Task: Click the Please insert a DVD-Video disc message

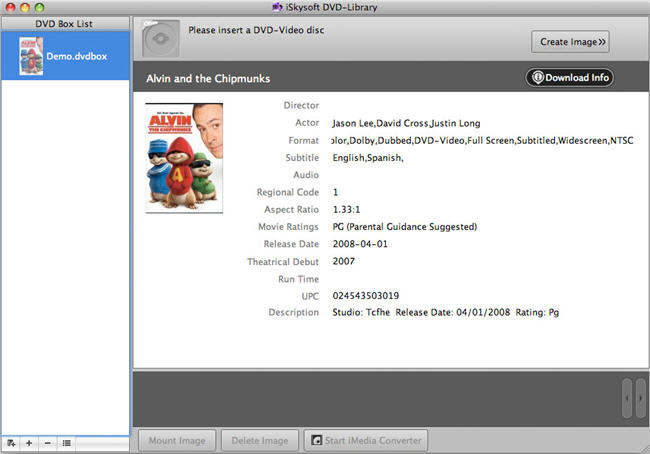Action: point(256,30)
